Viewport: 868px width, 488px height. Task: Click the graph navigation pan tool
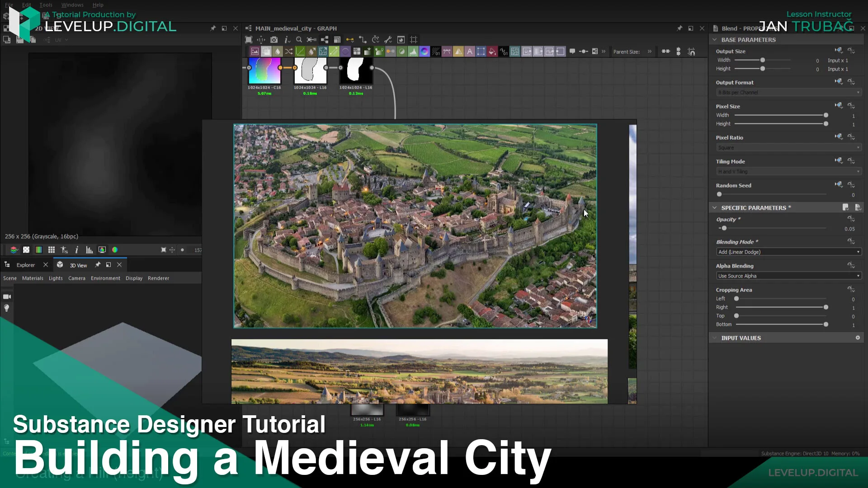point(260,39)
